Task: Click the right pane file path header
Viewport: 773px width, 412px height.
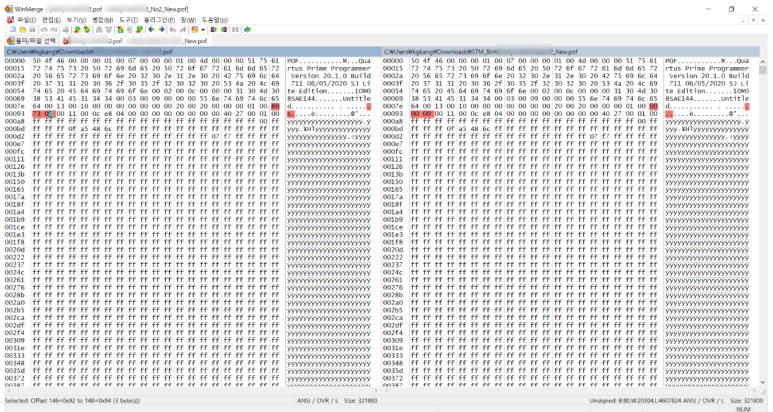Action: tap(571, 51)
